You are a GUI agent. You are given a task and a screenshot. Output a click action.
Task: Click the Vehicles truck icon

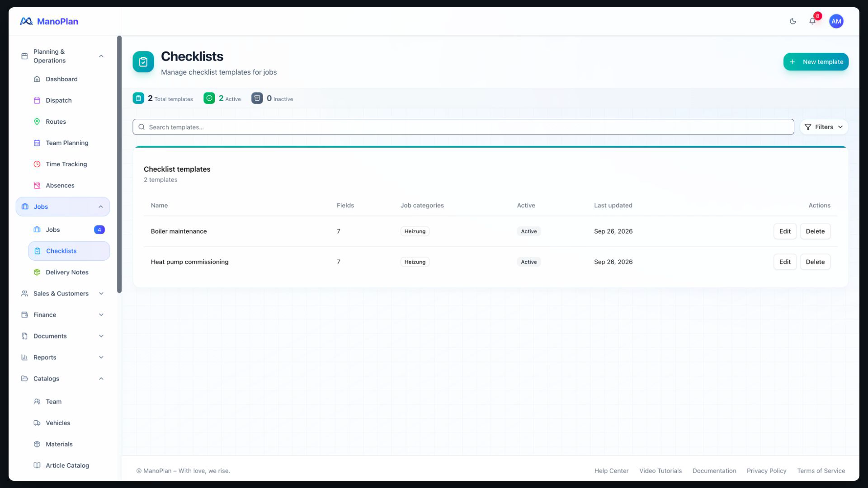(x=37, y=423)
